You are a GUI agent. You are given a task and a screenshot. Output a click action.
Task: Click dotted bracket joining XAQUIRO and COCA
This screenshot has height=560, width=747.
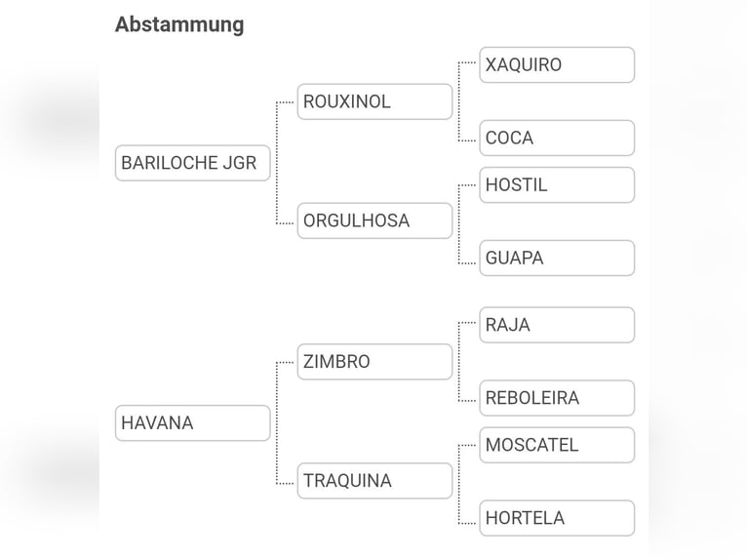[x=459, y=101]
